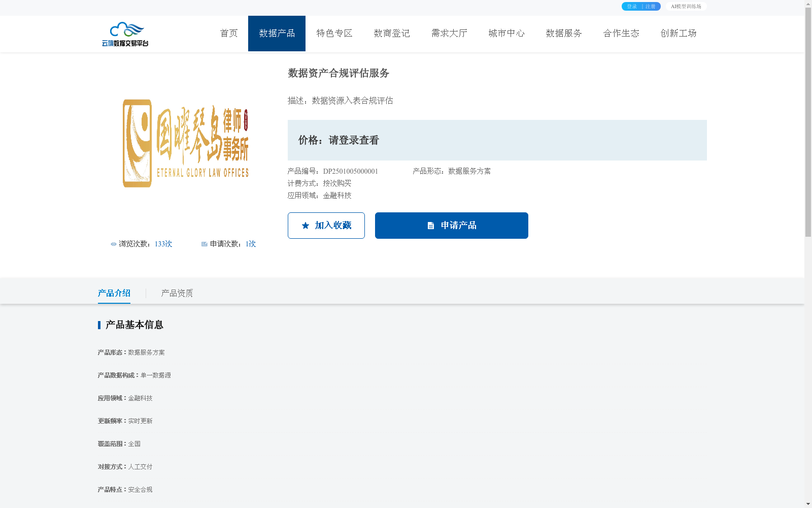
Task: Click the document icon in 申请产品
Action: tap(431, 226)
